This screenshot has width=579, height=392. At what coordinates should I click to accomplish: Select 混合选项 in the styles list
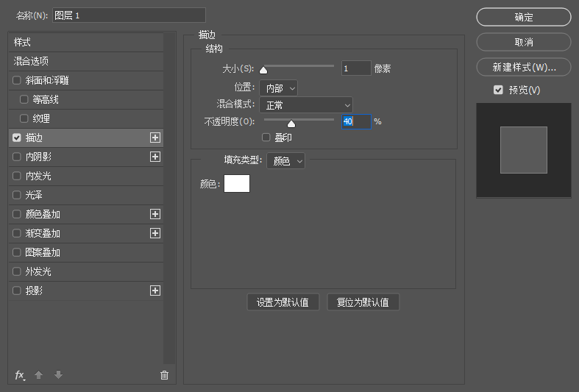[85, 61]
